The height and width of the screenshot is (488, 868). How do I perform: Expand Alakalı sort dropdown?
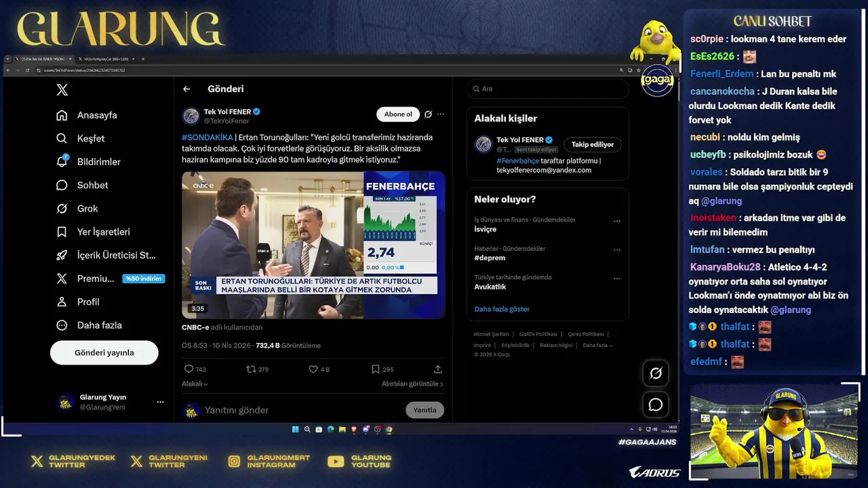coord(195,384)
